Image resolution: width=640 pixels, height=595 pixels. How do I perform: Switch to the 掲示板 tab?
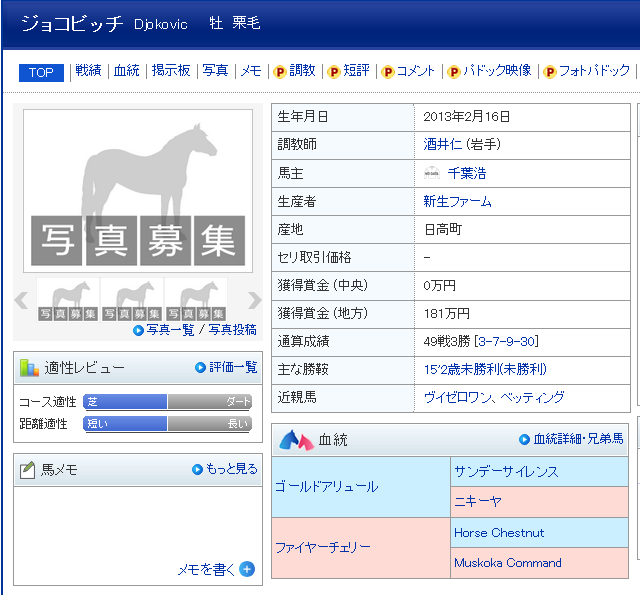coord(171,71)
